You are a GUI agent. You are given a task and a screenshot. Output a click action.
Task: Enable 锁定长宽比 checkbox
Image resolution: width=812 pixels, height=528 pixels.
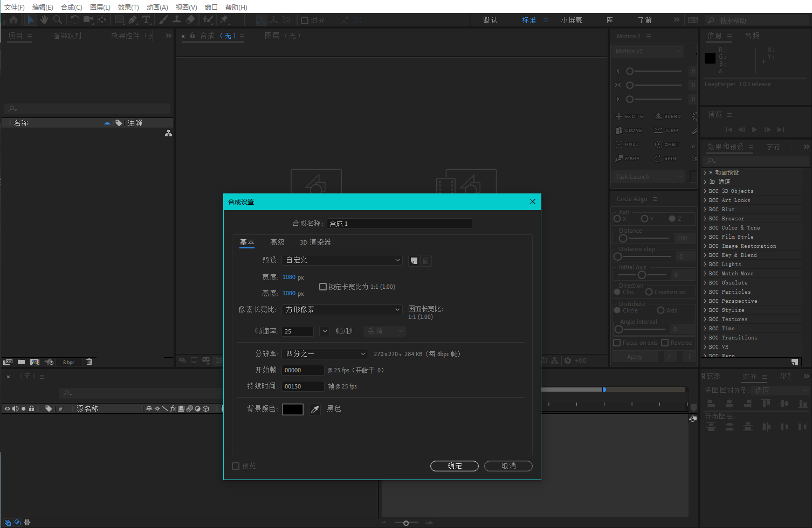tap(323, 287)
